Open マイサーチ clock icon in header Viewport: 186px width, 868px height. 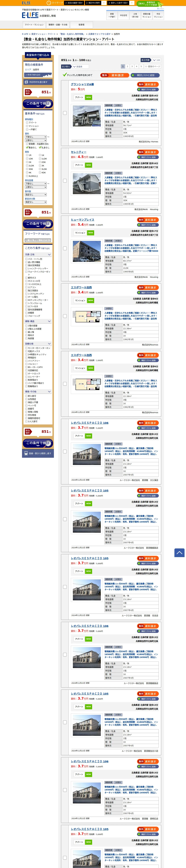(49, 3)
